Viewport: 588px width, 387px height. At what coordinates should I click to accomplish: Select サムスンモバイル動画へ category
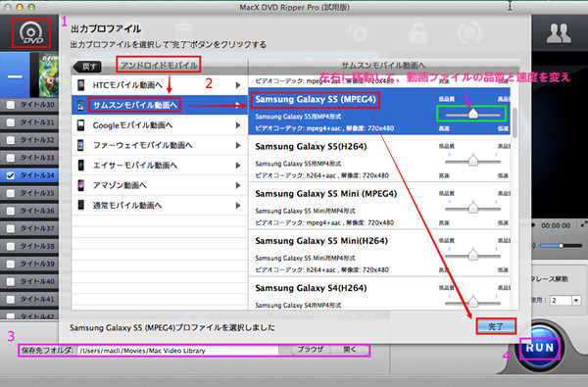[x=160, y=105]
